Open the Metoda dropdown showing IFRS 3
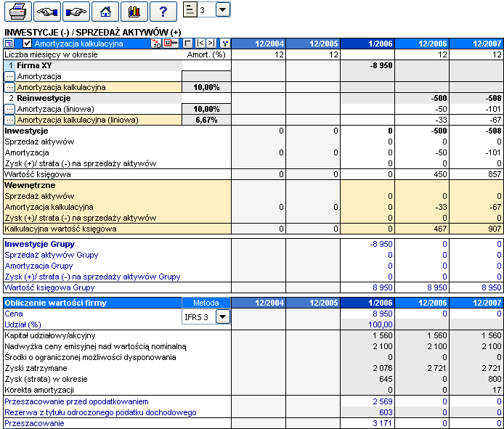504x429 pixels. pos(223,316)
